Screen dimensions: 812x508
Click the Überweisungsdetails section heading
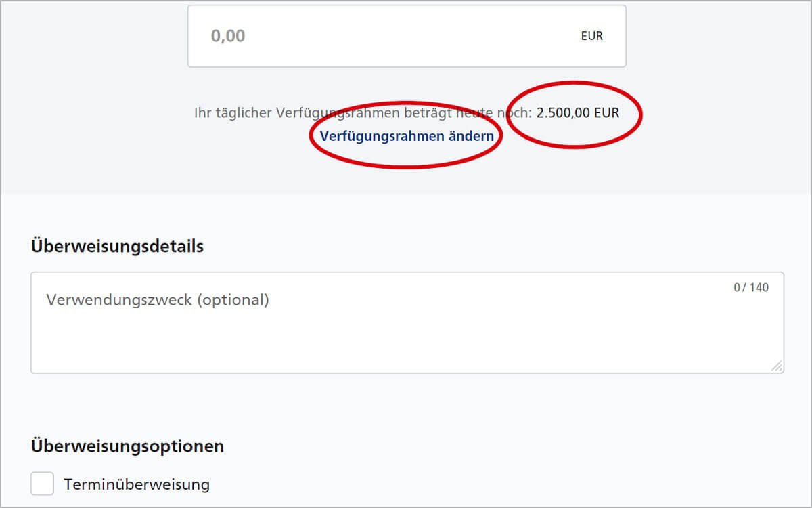(117, 246)
